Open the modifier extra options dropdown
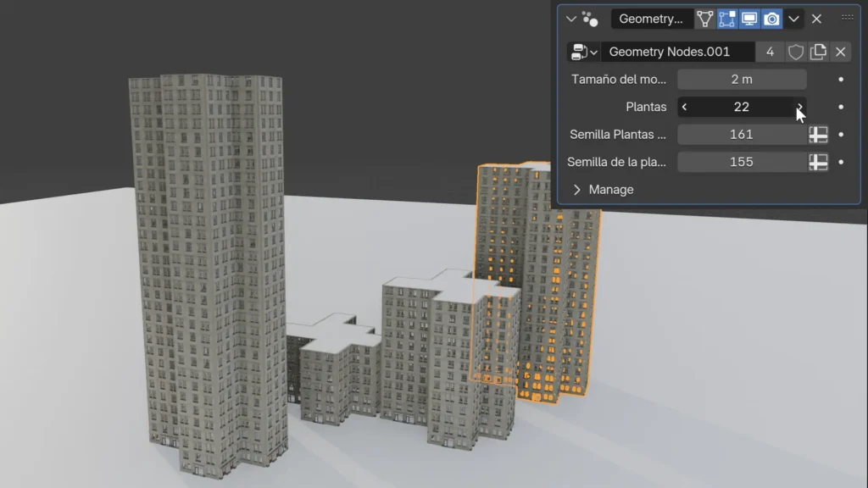 point(793,19)
